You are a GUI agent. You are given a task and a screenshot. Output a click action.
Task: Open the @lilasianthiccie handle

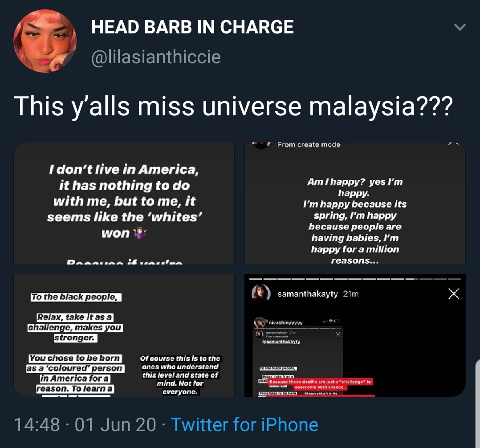(156, 57)
